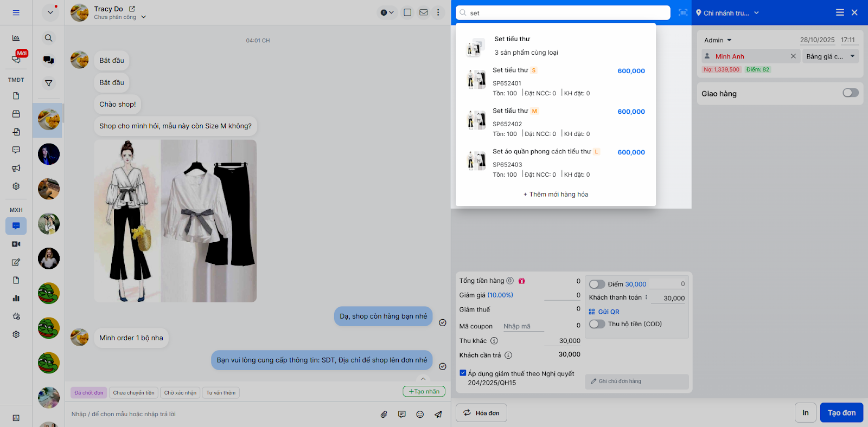Click the barcode scan icon beside product search
The height and width of the screenshot is (427, 868).
[683, 12]
